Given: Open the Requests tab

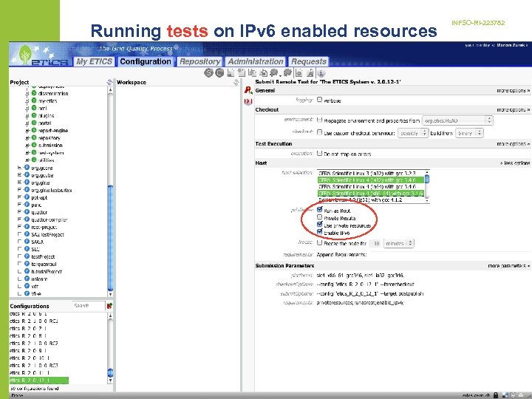Looking at the screenshot, I should point(309,61).
